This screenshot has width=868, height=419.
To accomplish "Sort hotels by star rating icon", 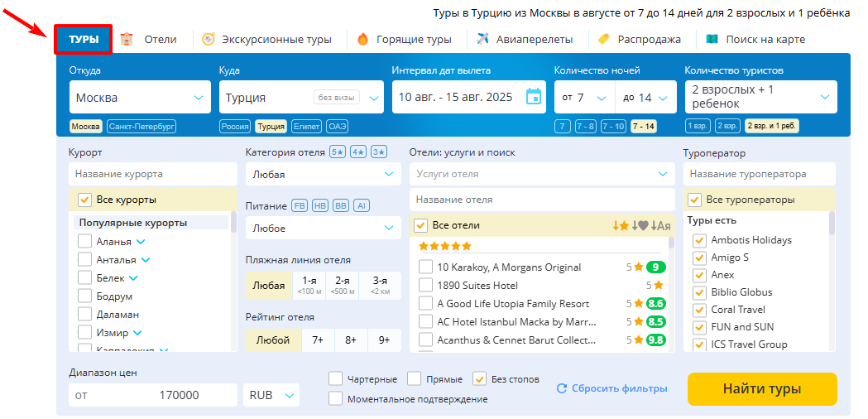I will point(621,225).
